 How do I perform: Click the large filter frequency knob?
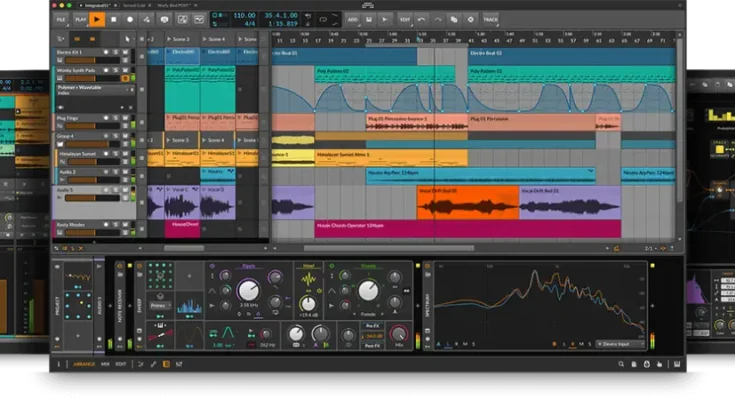click(247, 290)
